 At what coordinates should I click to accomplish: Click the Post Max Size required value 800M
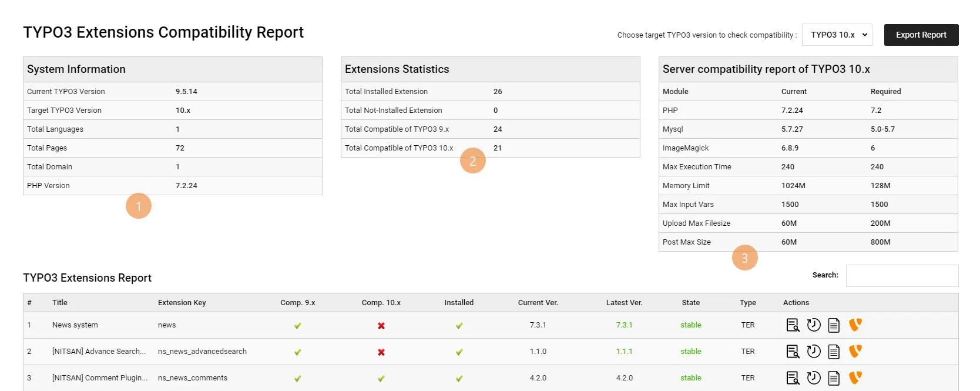point(881,242)
